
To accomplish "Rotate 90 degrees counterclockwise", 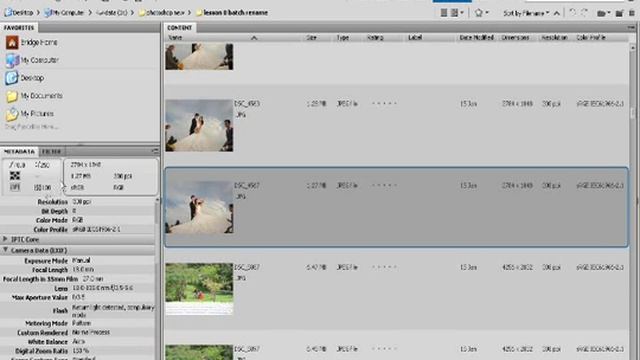I will [573, 13].
